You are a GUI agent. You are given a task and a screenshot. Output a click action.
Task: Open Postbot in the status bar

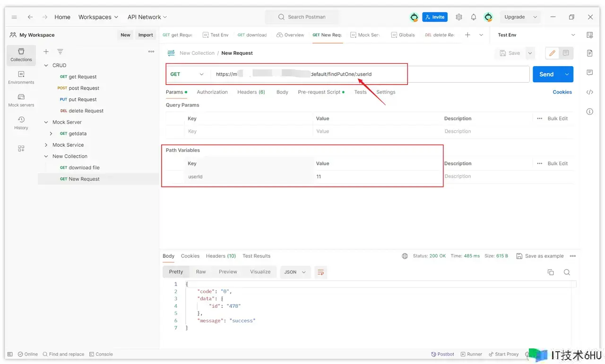click(x=442, y=354)
